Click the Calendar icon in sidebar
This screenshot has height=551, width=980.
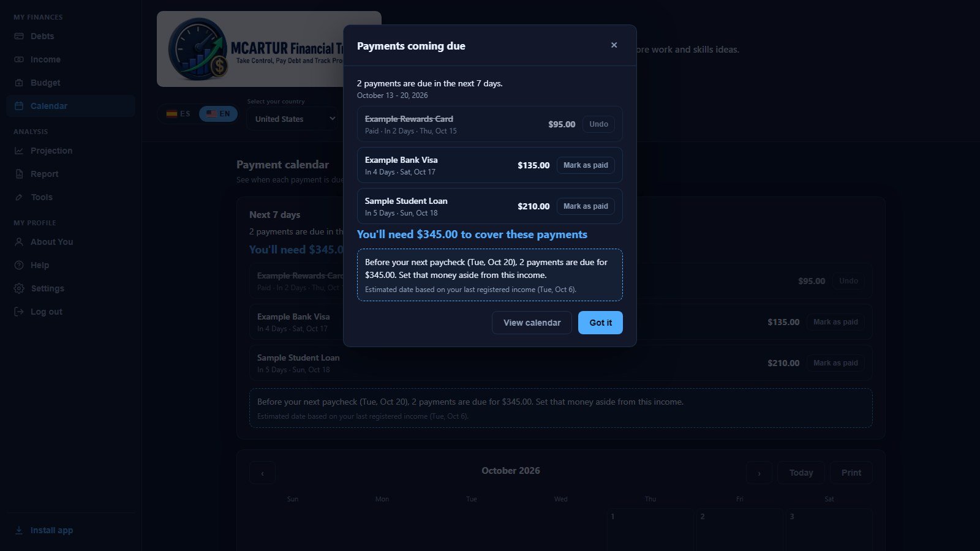coord(19,106)
